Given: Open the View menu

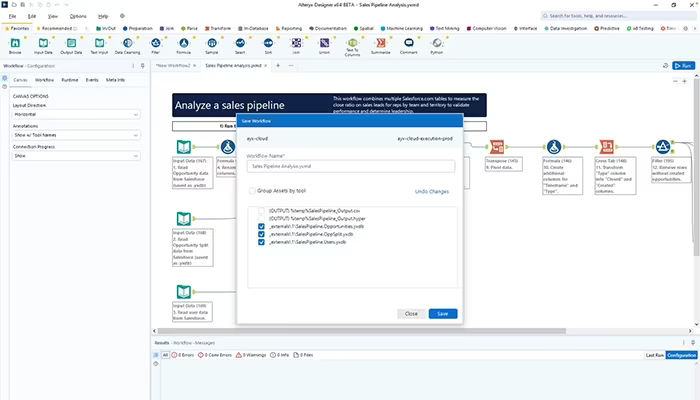Looking at the screenshot, I should [x=53, y=16].
